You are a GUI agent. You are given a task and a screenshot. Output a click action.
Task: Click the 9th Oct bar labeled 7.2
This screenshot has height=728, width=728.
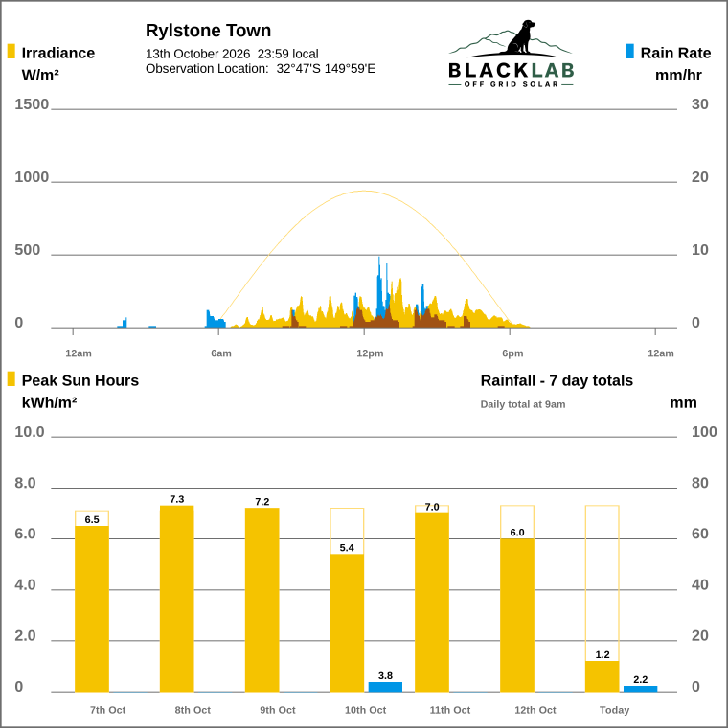point(262,600)
